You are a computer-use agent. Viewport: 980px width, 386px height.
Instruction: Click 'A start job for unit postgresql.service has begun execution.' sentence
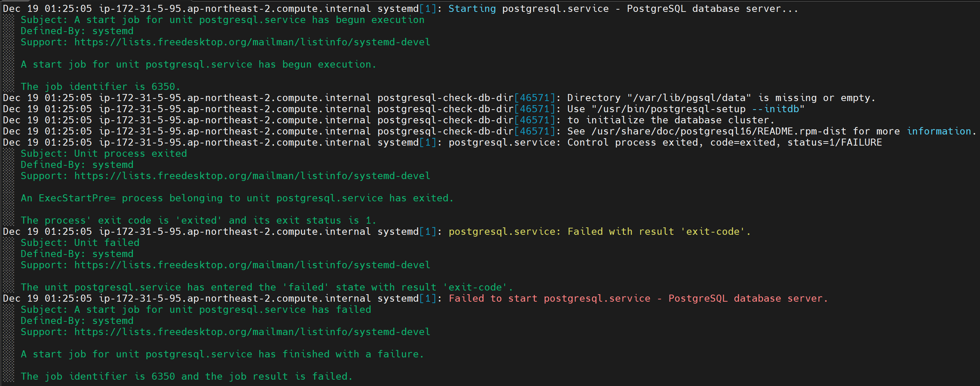199,64
